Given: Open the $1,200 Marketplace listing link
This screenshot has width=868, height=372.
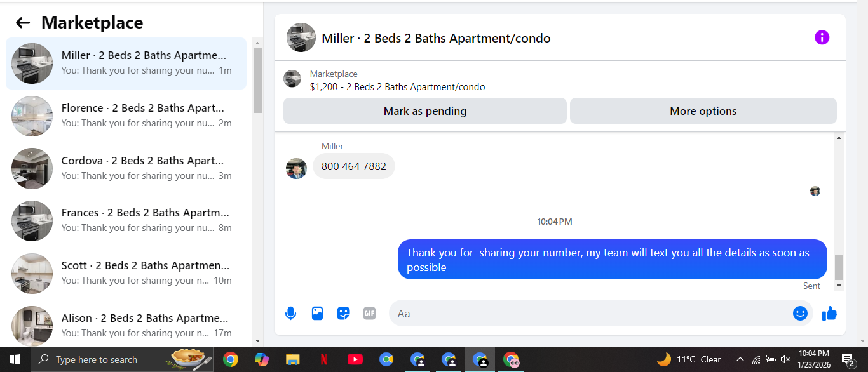Looking at the screenshot, I should point(397,87).
